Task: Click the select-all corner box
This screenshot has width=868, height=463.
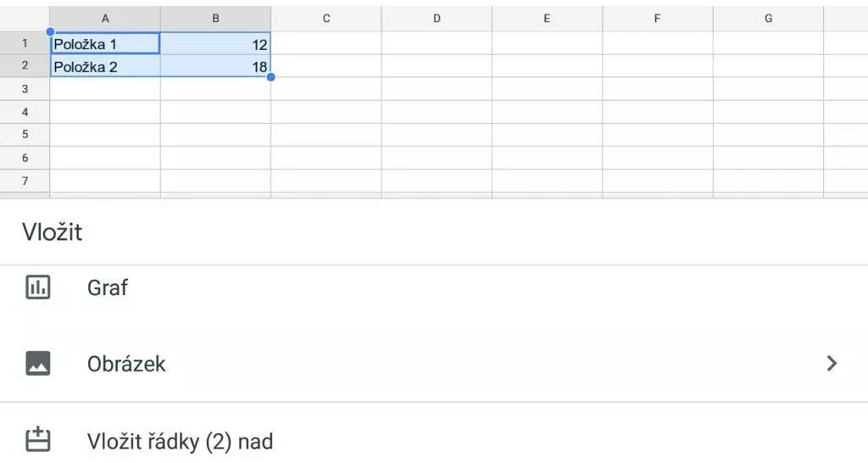Action: pos(25,19)
